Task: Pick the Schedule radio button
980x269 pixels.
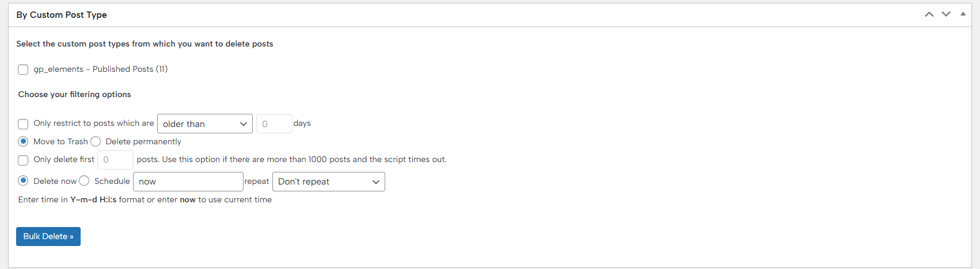Action: click(x=84, y=181)
